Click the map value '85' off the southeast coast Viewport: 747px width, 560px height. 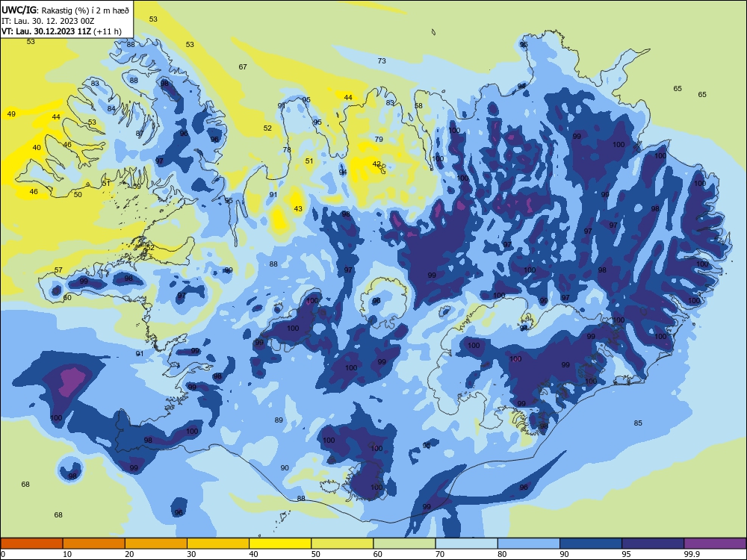638,423
